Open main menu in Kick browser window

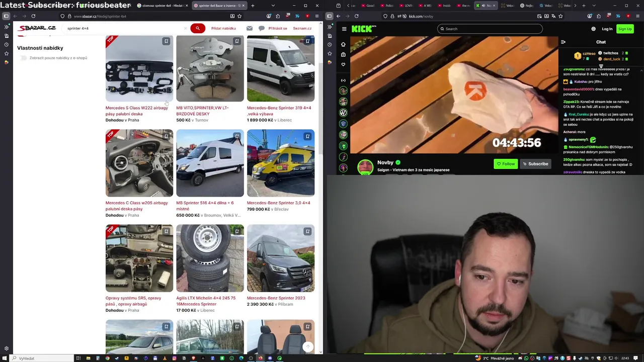pos(636,16)
